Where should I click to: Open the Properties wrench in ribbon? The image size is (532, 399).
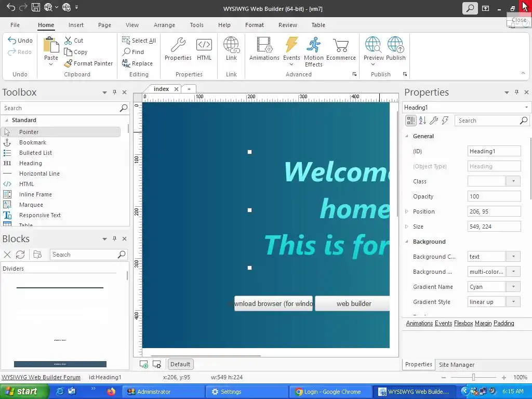tap(178, 49)
